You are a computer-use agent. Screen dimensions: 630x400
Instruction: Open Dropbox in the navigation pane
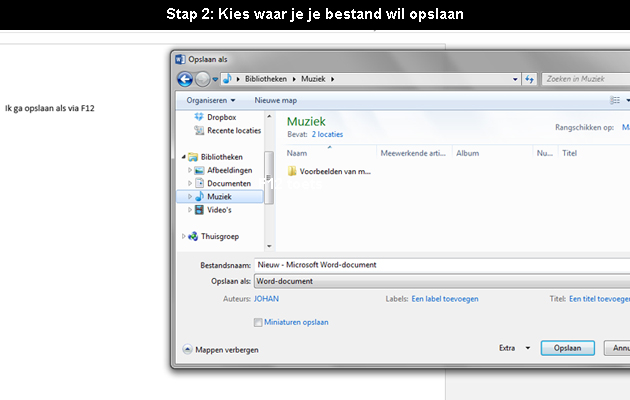221,117
